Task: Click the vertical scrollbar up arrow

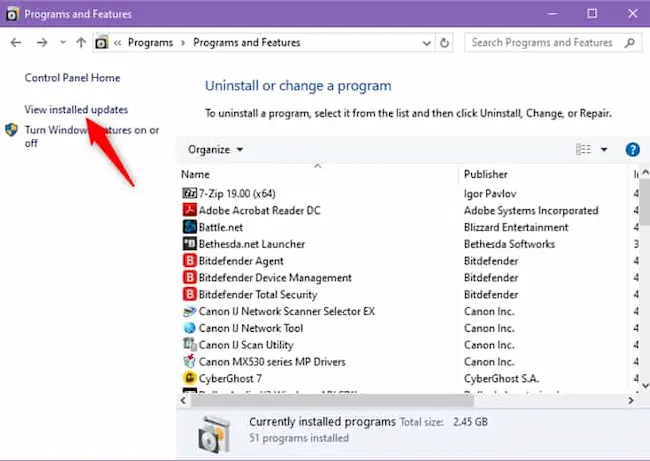Action: pyautogui.click(x=645, y=173)
